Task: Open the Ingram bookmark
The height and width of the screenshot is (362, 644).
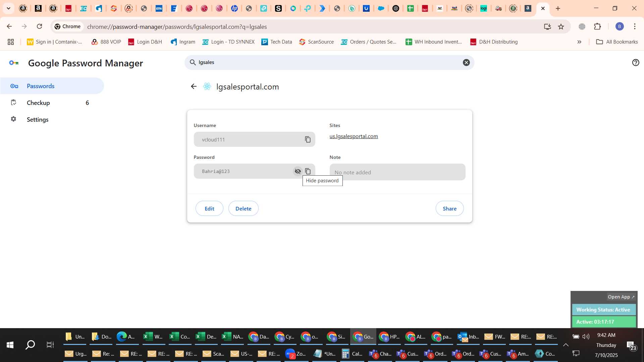Action: click(183, 42)
